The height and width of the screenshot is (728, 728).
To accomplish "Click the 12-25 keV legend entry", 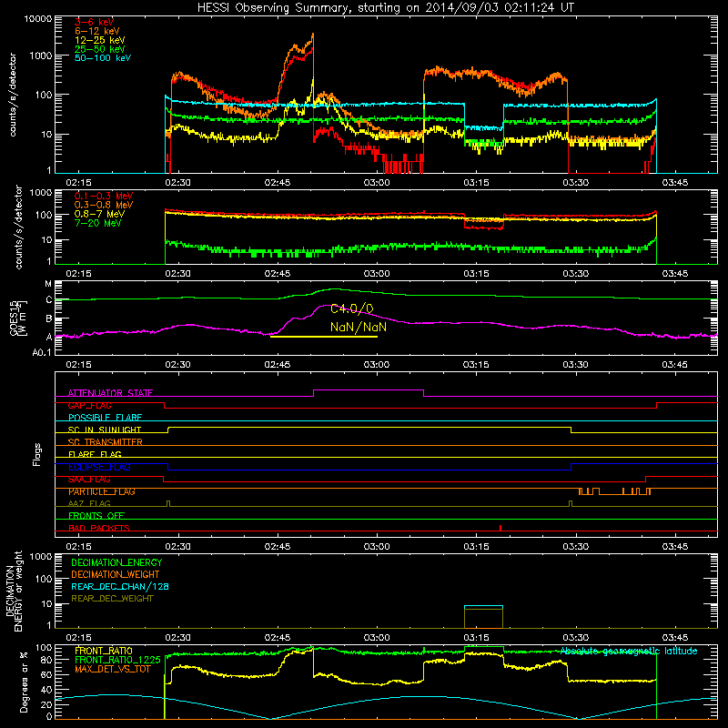I will coord(100,40).
